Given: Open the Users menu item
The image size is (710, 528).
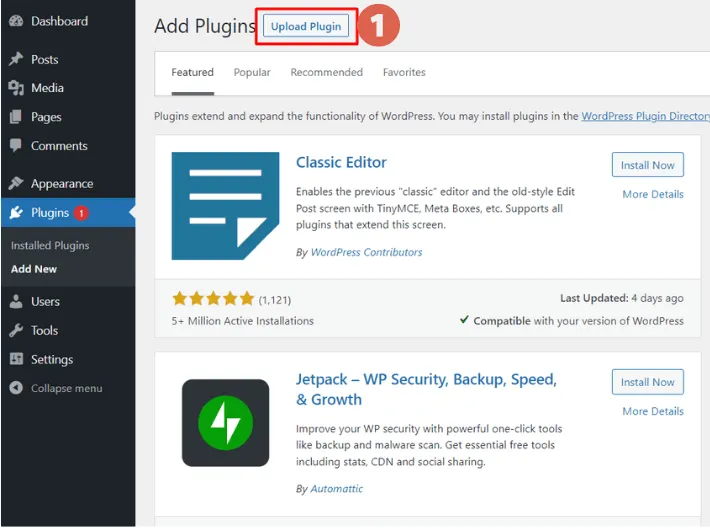Looking at the screenshot, I should pos(68,302).
